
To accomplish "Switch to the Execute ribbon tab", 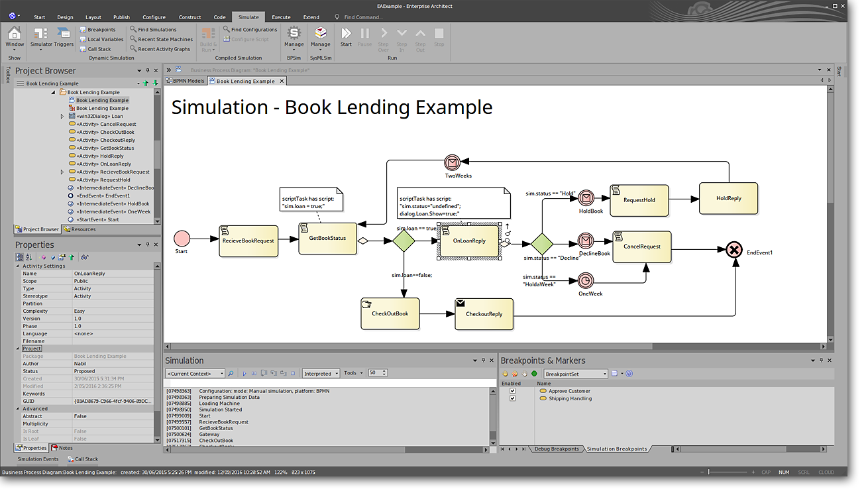I will point(281,17).
